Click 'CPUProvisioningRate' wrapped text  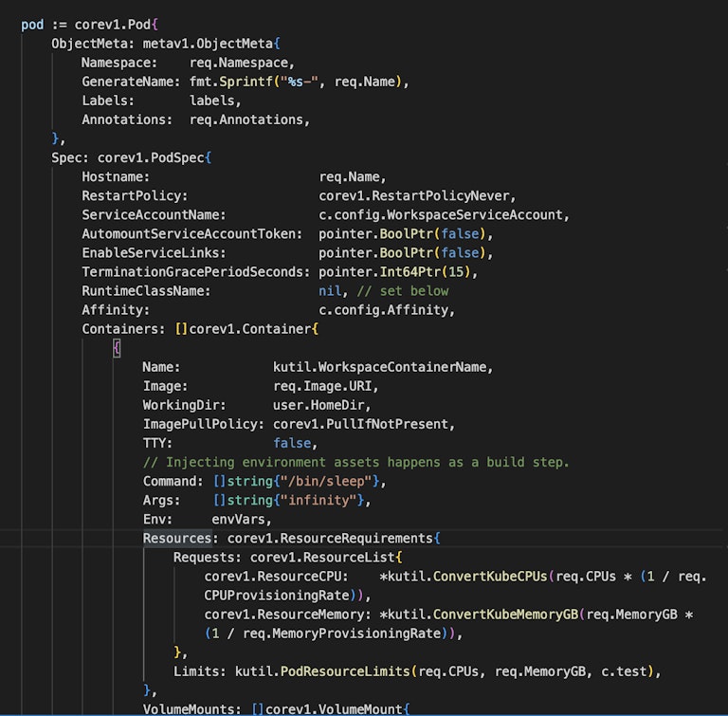click(x=277, y=597)
